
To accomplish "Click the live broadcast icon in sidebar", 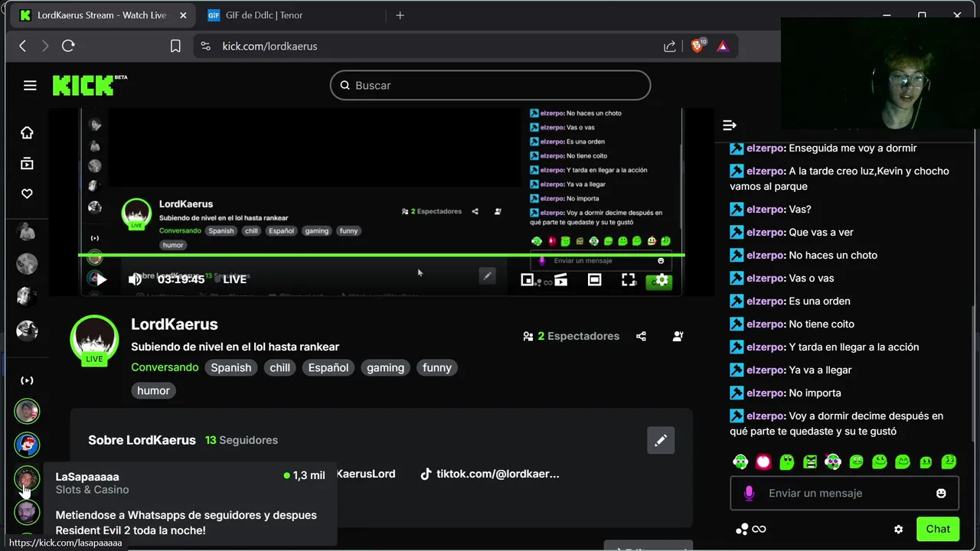I will [27, 380].
